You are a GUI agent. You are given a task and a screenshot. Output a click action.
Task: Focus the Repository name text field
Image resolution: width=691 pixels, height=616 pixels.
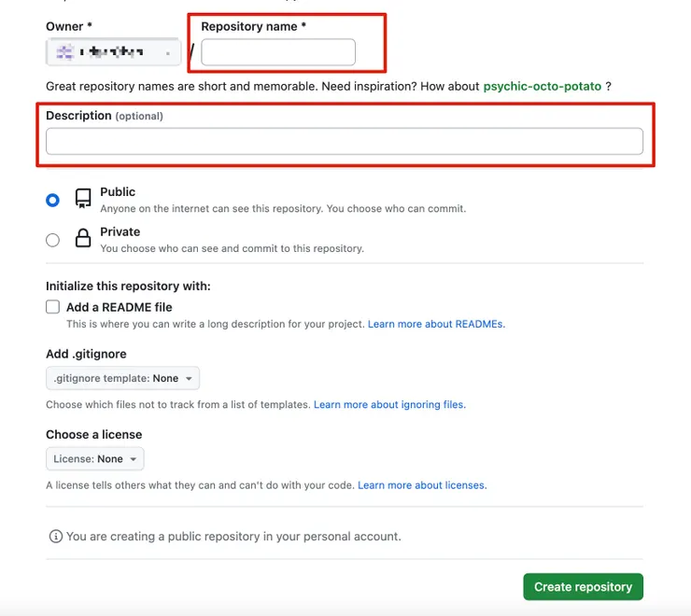[x=278, y=52]
